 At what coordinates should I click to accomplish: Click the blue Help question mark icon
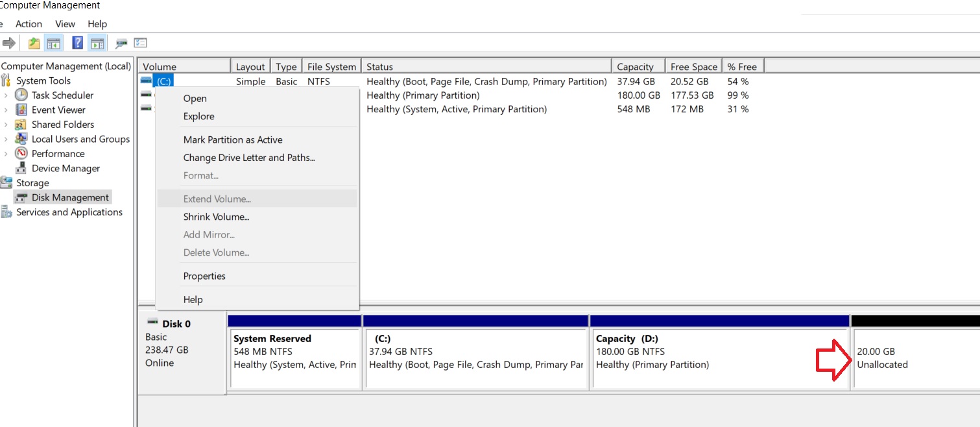[78, 43]
